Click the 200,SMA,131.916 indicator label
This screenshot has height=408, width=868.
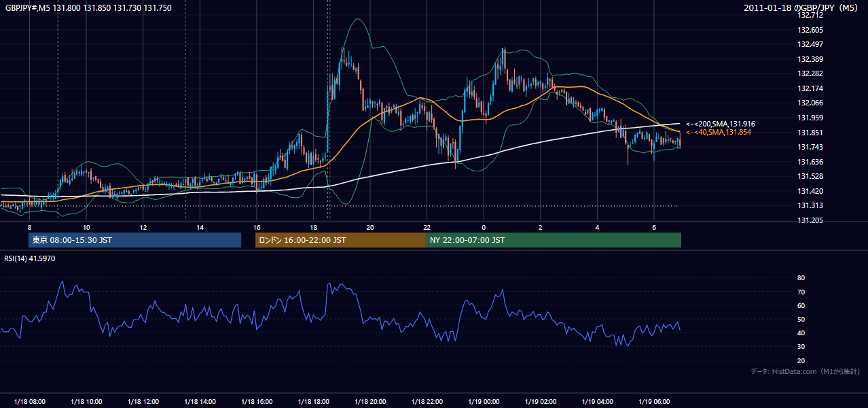(x=721, y=124)
